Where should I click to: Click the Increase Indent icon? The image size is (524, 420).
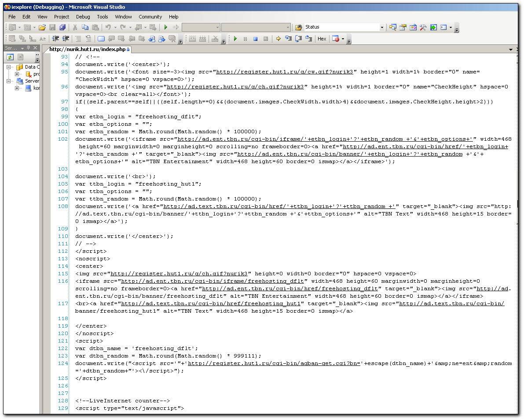(66, 39)
